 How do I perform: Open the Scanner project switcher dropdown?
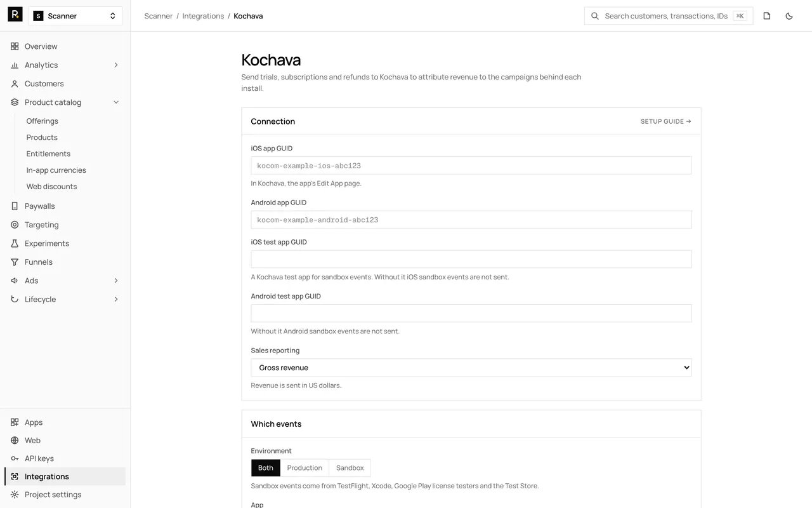click(x=75, y=16)
